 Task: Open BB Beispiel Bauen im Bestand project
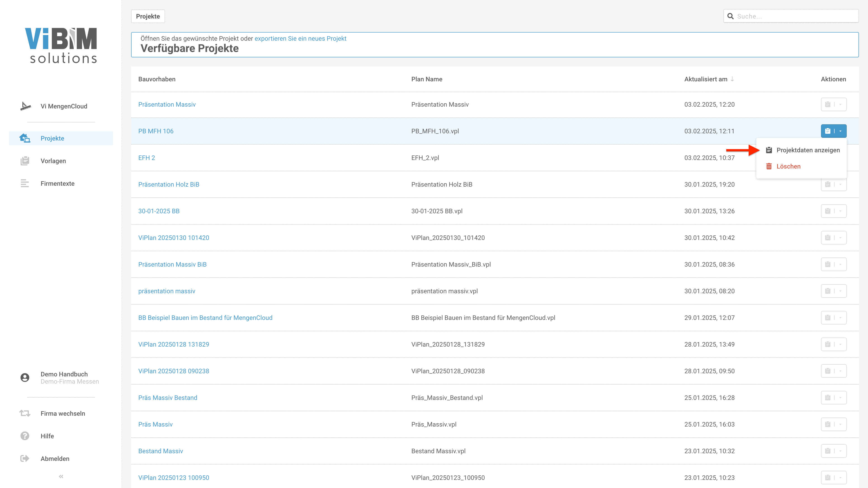205,318
